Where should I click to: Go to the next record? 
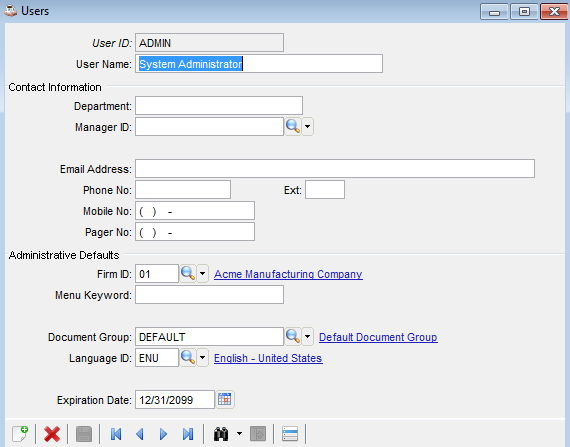pyautogui.click(x=164, y=434)
